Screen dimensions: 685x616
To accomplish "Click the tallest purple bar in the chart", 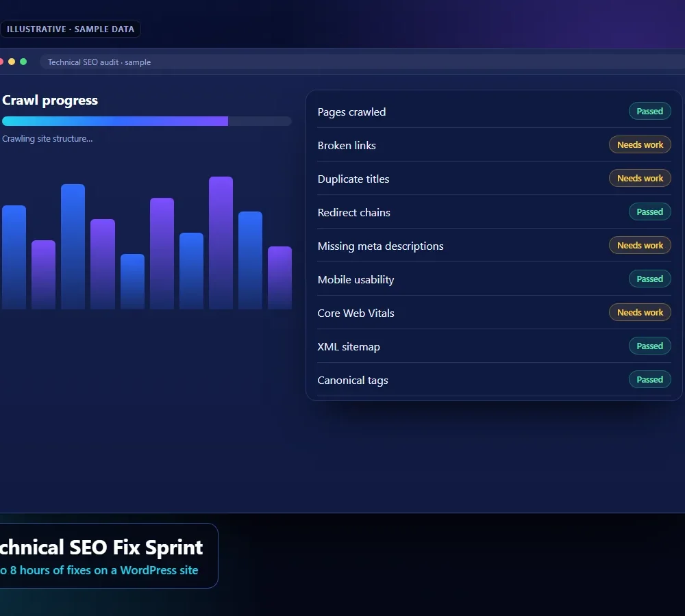I will pos(221,243).
